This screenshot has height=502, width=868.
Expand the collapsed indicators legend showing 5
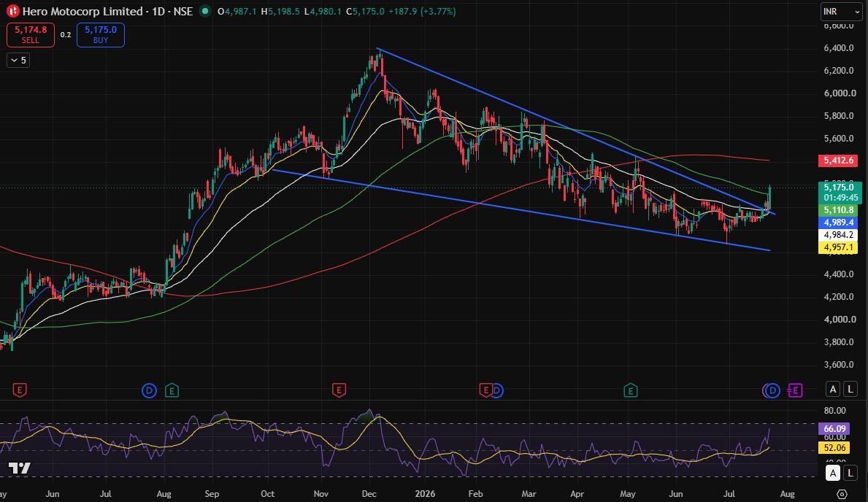[18, 61]
